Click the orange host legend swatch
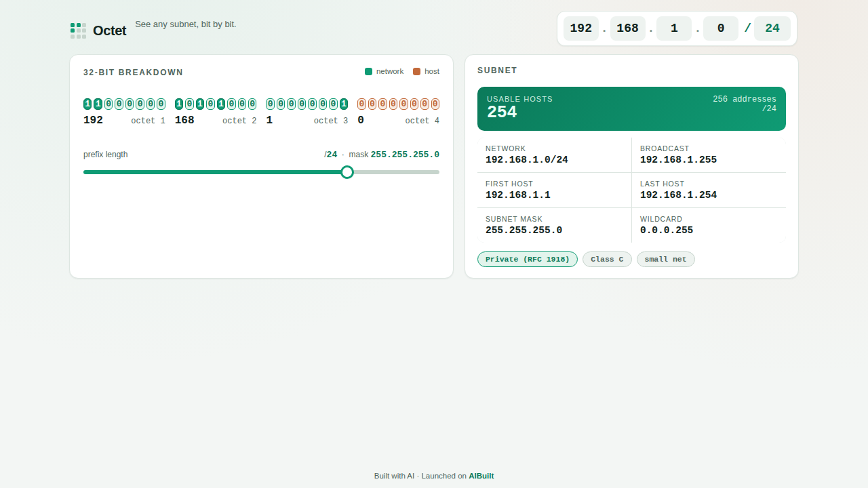868x488 pixels. [x=416, y=71]
